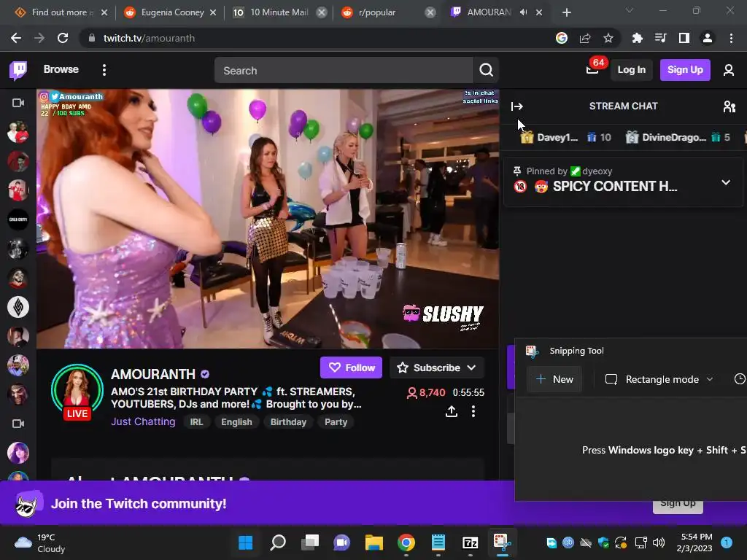Expand the pinned chat message
The height and width of the screenshot is (560, 747).
point(726,182)
